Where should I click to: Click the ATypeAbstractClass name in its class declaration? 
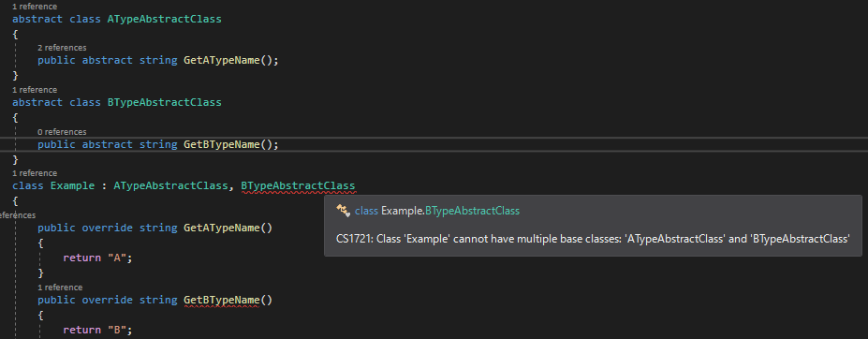[x=165, y=19]
